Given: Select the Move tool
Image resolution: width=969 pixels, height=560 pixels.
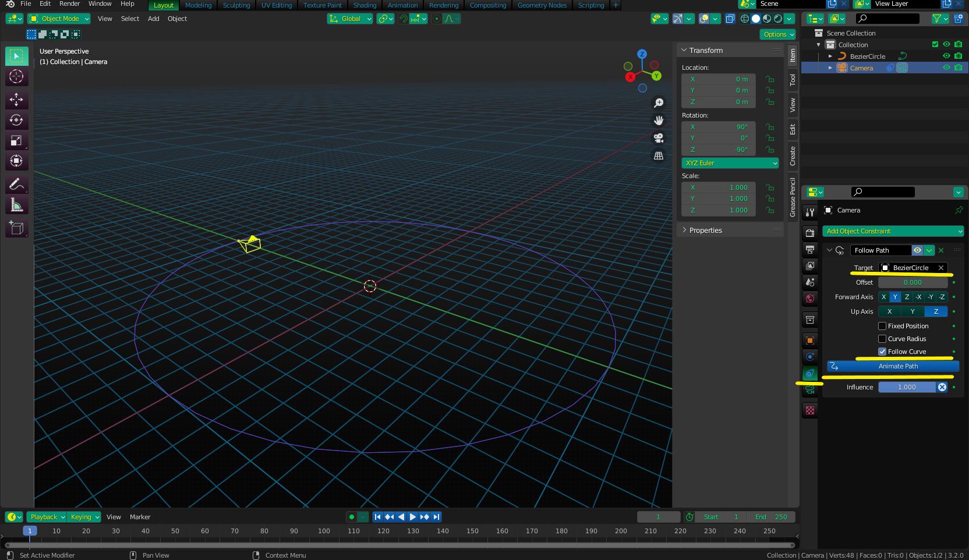Looking at the screenshot, I should [x=16, y=100].
